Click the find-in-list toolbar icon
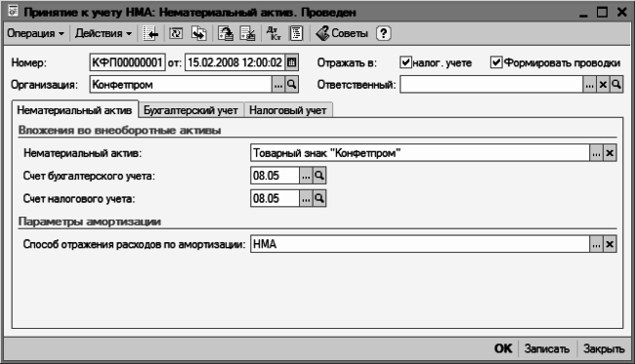 [x=150, y=33]
